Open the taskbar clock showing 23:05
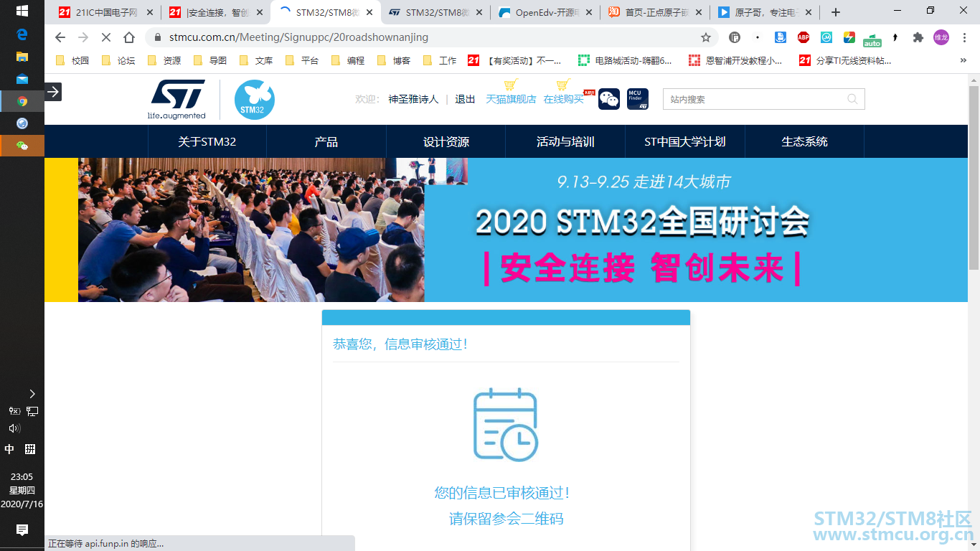Image resolution: width=980 pixels, height=551 pixels. (22, 490)
